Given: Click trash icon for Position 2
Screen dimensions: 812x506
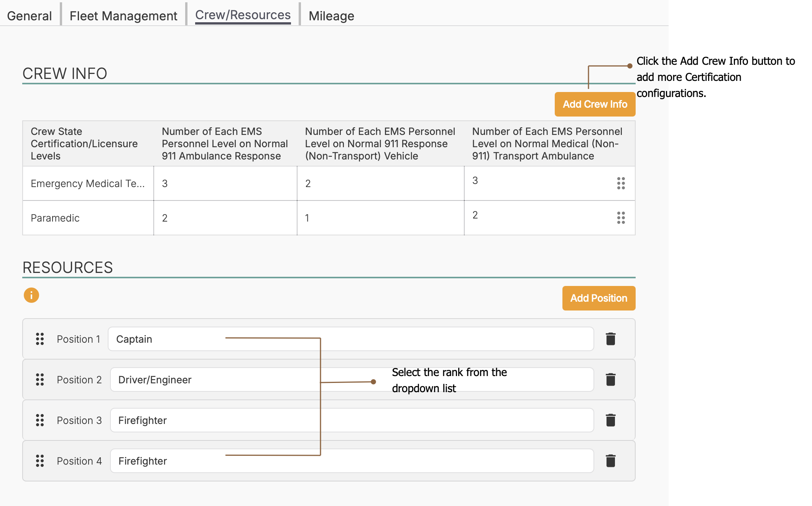Looking at the screenshot, I should pyautogui.click(x=610, y=379).
